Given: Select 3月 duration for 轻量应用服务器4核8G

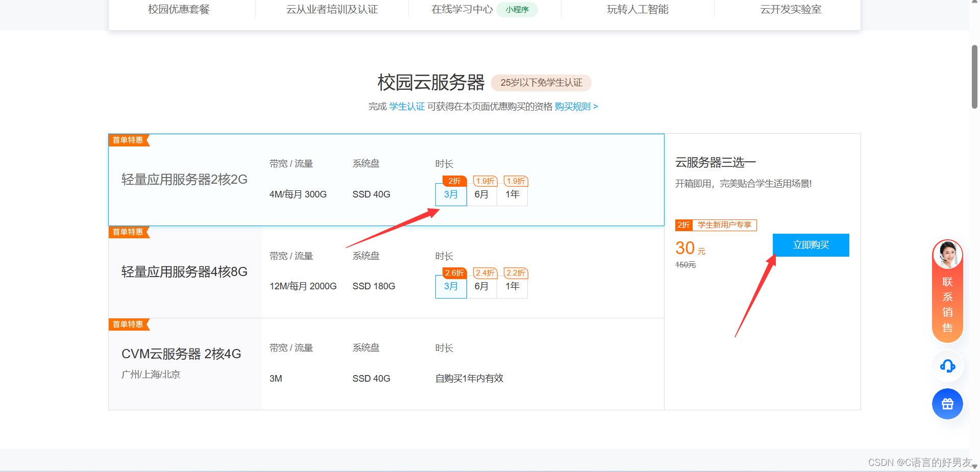Looking at the screenshot, I should click(451, 286).
